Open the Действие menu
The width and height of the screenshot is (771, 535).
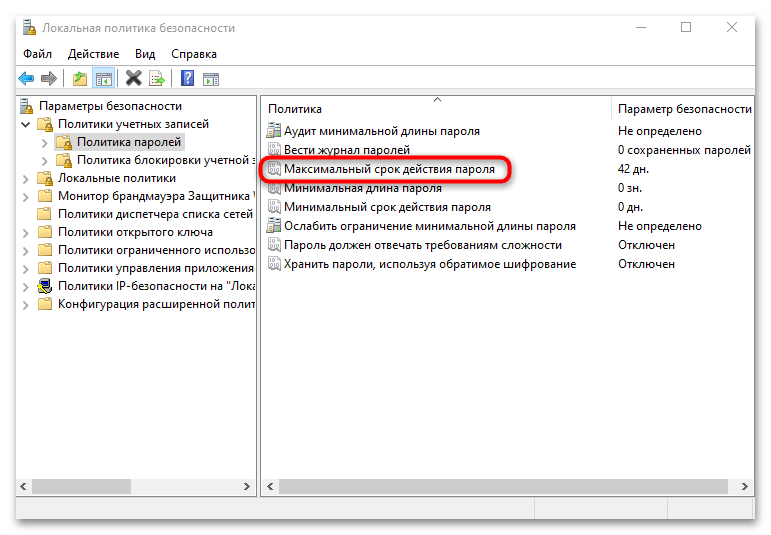93,54
